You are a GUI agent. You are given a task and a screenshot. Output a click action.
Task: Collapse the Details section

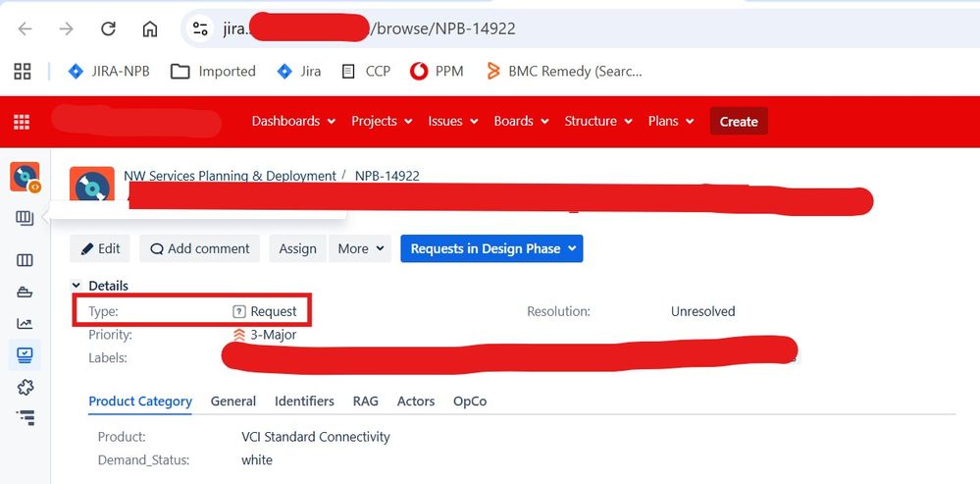click(77, 286)
